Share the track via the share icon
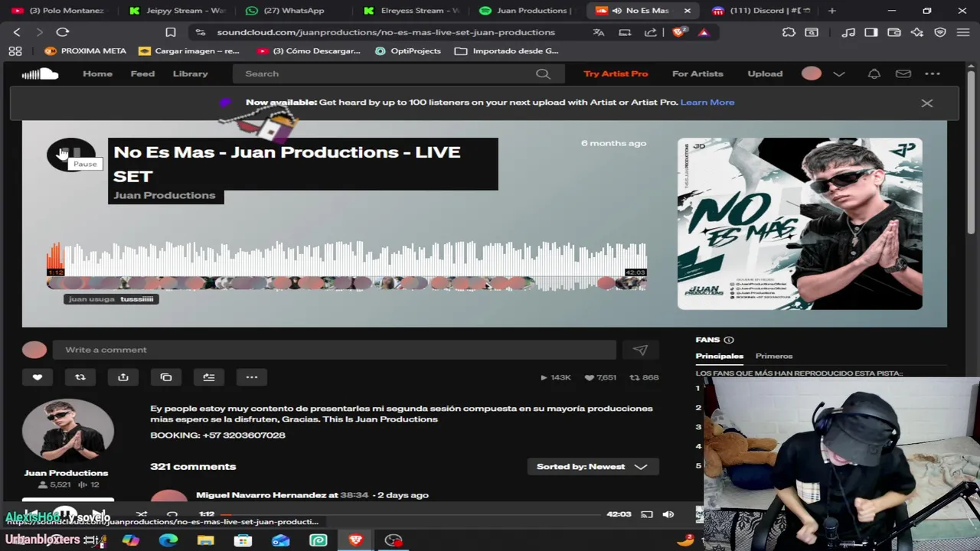Viewport: 980px width, 551px height. tap(122, 377)
